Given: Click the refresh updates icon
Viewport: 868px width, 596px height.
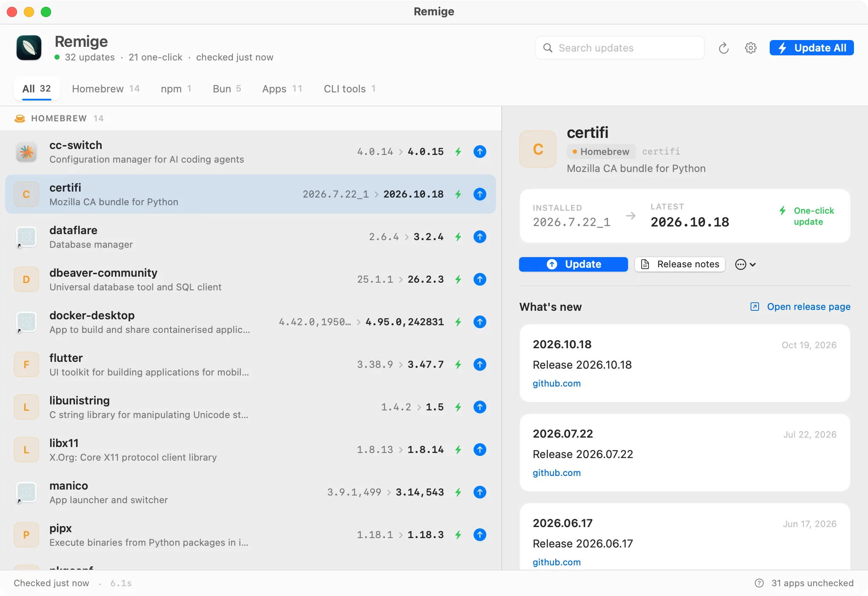Looking at the screenshot, I should pos(723,48).
